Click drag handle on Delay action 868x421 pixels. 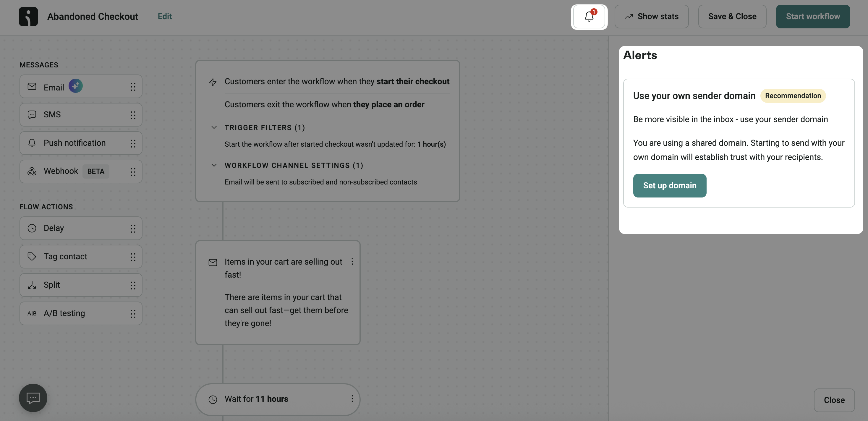(x=133, y=229)
